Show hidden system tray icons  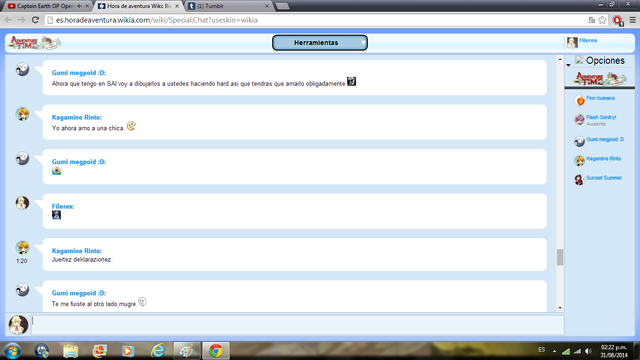point(554,351)
